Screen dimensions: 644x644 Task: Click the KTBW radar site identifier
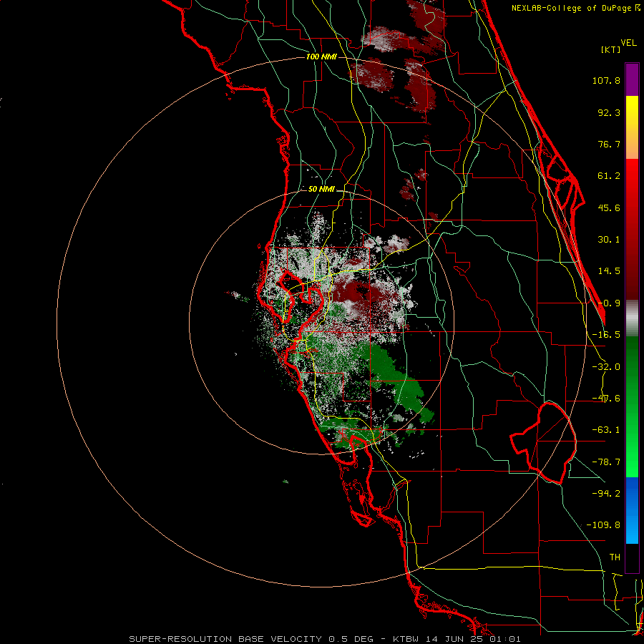(406, 639)
